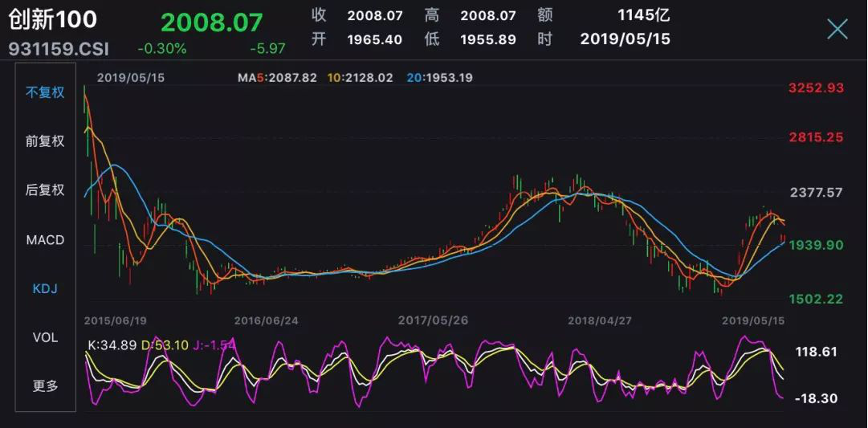Click the 2377.57 price axis label
Screen dimensions: 868x428
817,192
